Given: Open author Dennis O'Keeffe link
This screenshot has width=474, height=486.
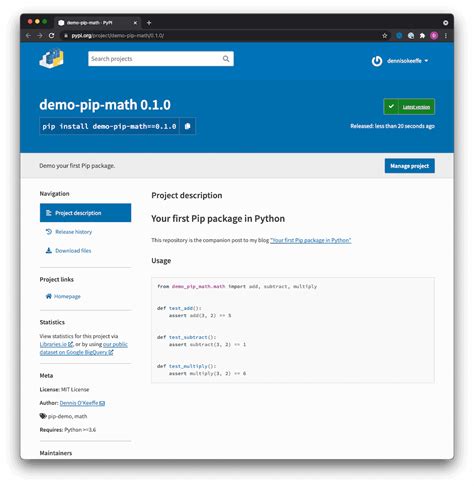Looking at the screenshot, I should tap(82, 403).
